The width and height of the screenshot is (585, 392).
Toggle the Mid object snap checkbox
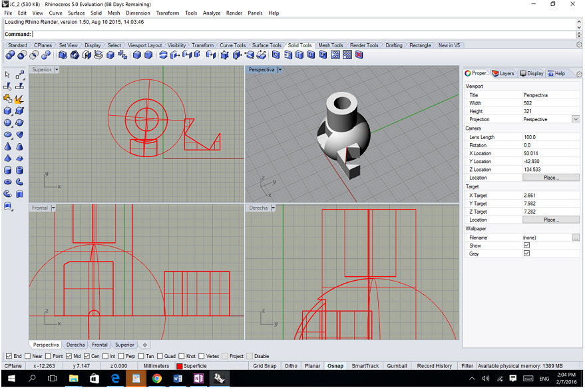(x=69, y=357)
